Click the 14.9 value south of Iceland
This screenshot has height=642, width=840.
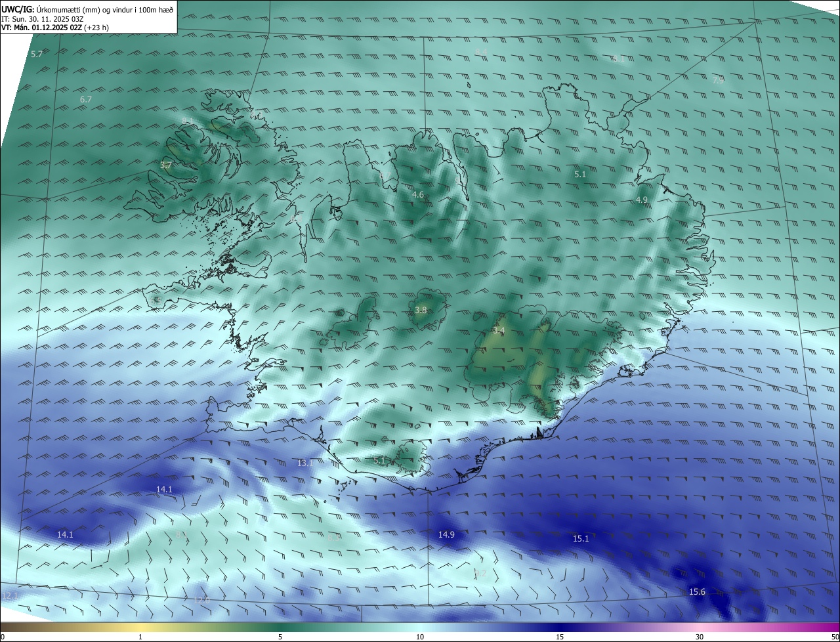[446, 534]
